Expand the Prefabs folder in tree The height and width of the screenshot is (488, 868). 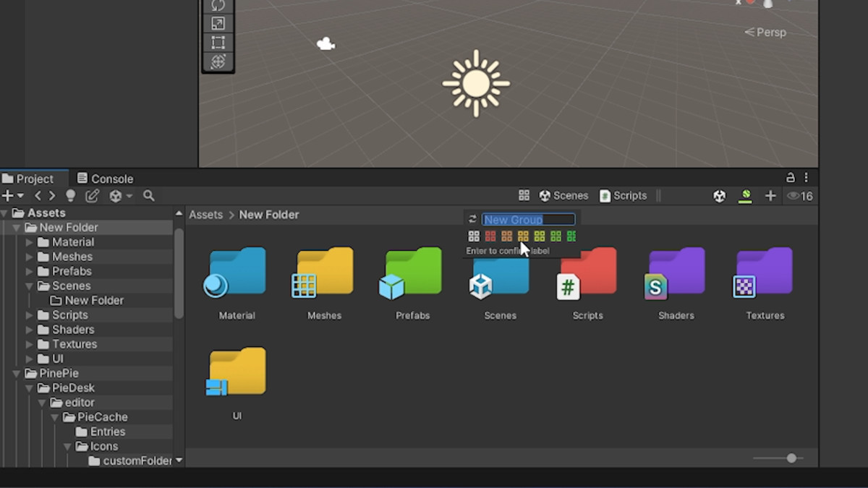coord(30,271)
